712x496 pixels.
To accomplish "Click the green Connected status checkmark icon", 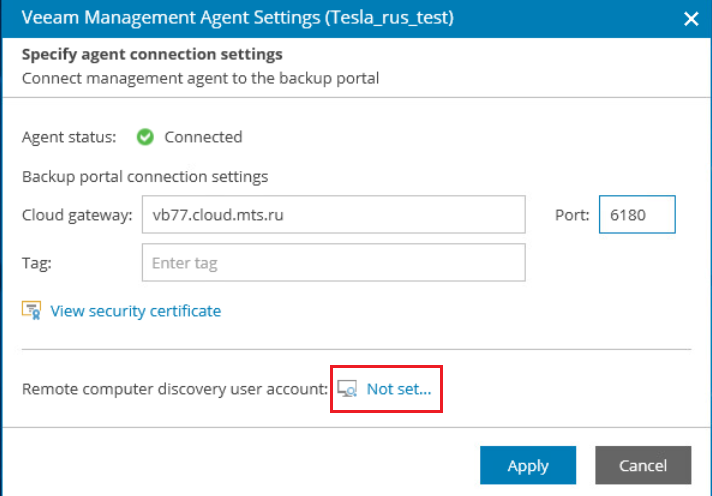I will pyautogui.click(x=145, y=137).
